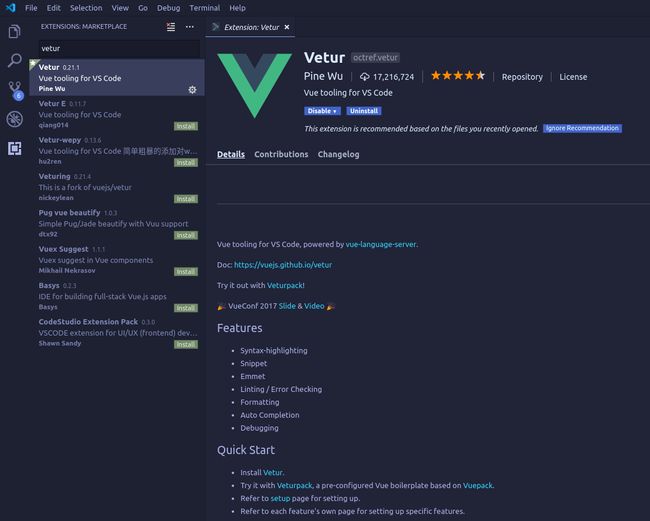This screenshot has height=521, width=650.
Task: Open the Terminal menu
Action: click(205, 8)
